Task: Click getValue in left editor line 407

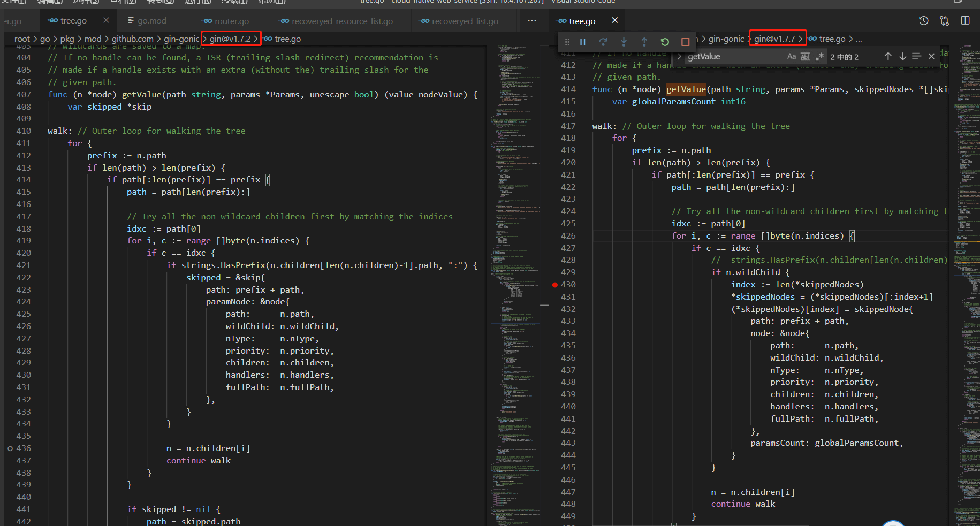Action: point(141,95)
